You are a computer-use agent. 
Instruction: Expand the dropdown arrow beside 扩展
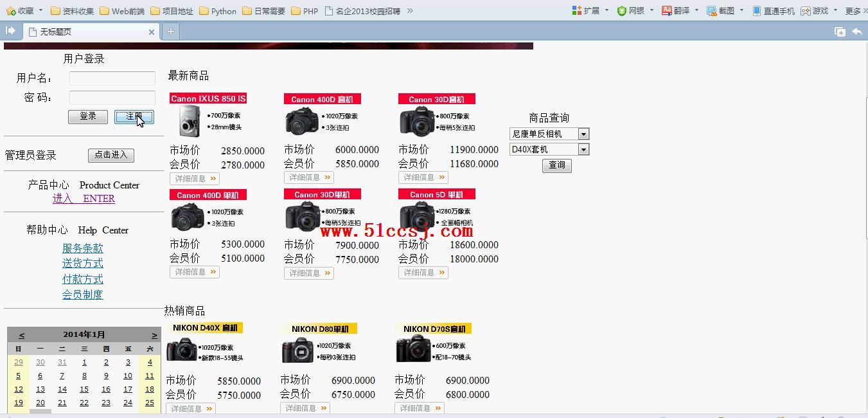[606, 10]
